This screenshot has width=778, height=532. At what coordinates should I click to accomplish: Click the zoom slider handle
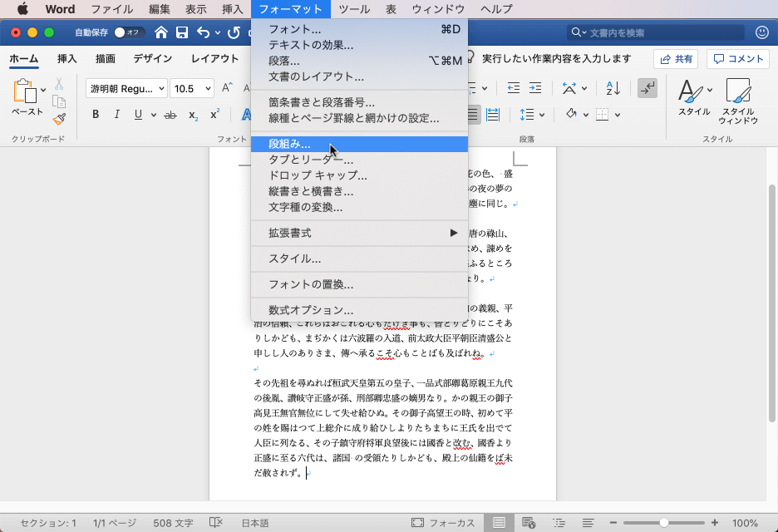[664, 523]
